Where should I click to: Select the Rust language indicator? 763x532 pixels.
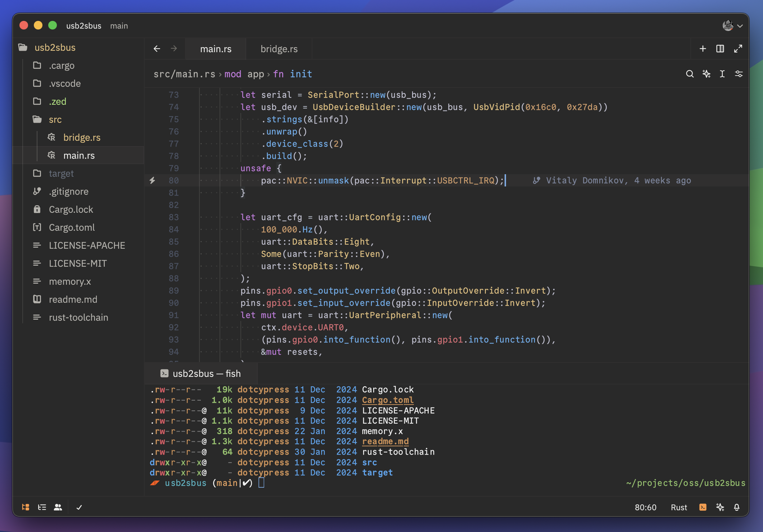pos(679,507)
